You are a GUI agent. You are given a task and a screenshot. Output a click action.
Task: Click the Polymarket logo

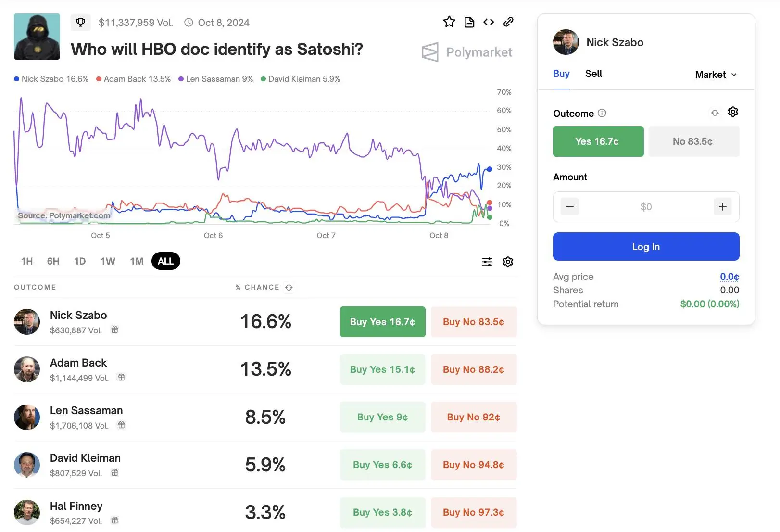[466, 52]
